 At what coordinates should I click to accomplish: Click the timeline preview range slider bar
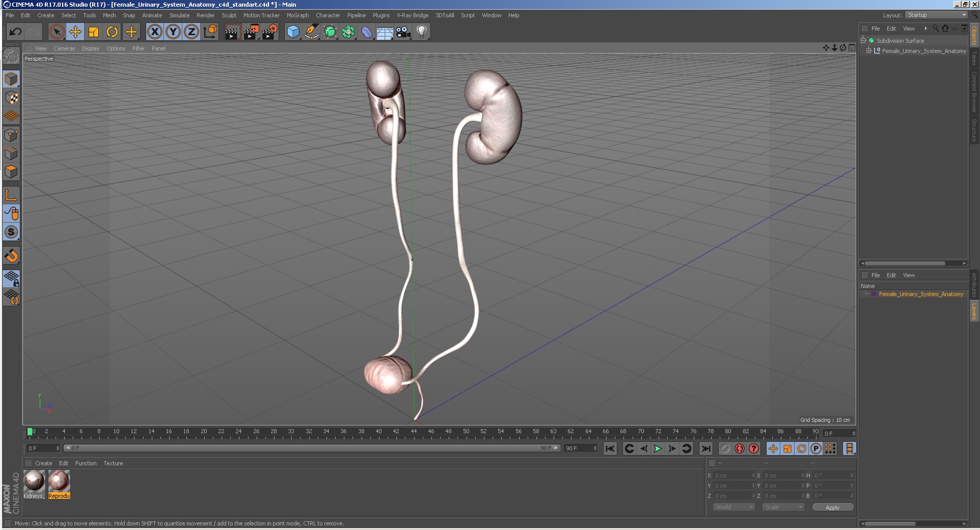312,448
